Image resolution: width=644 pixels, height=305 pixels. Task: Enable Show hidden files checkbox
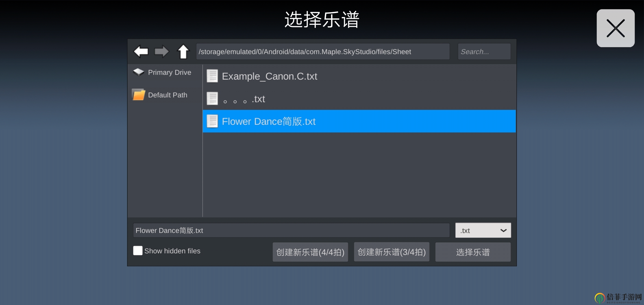pyautogui.click(x=138, y=250)
